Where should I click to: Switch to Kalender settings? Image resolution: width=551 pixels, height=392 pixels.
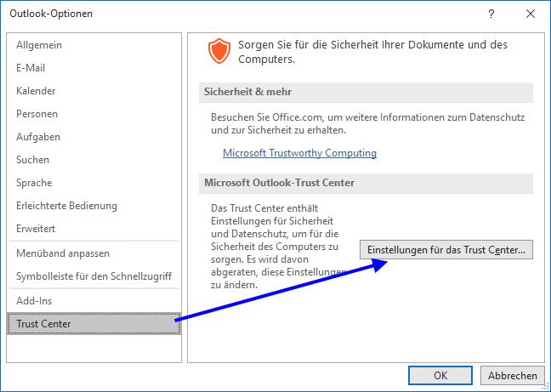[x=36, y=91]
